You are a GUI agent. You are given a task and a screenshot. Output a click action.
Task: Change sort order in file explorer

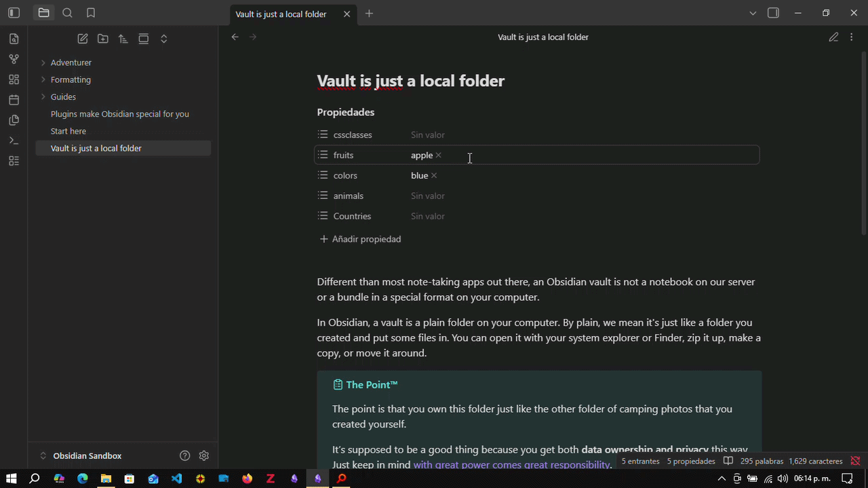(123, 39)
